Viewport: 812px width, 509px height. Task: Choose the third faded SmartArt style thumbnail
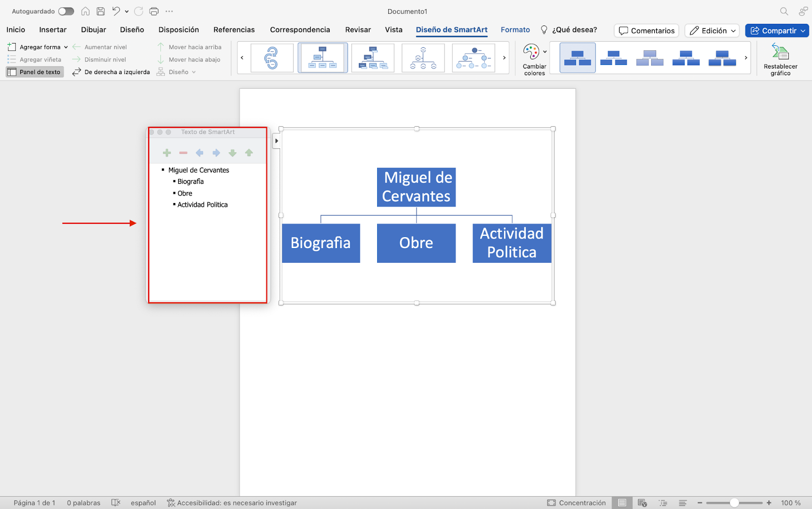click(650, 58)
